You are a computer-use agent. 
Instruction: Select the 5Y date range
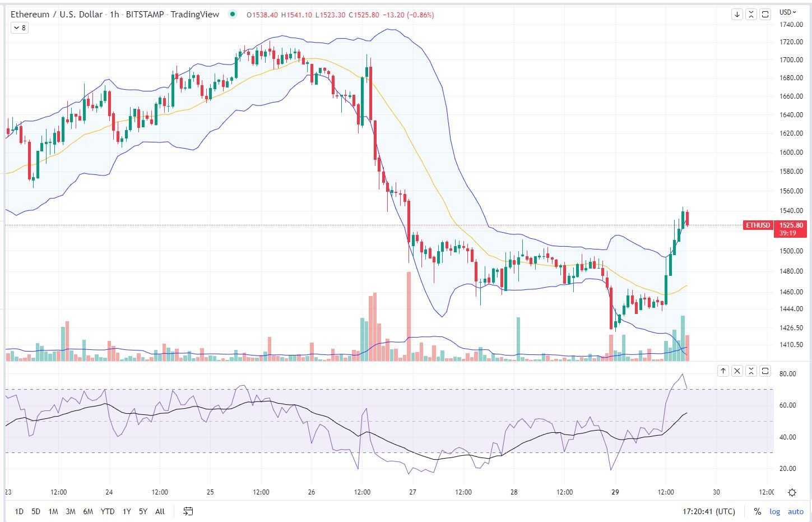tap(143, 511)
